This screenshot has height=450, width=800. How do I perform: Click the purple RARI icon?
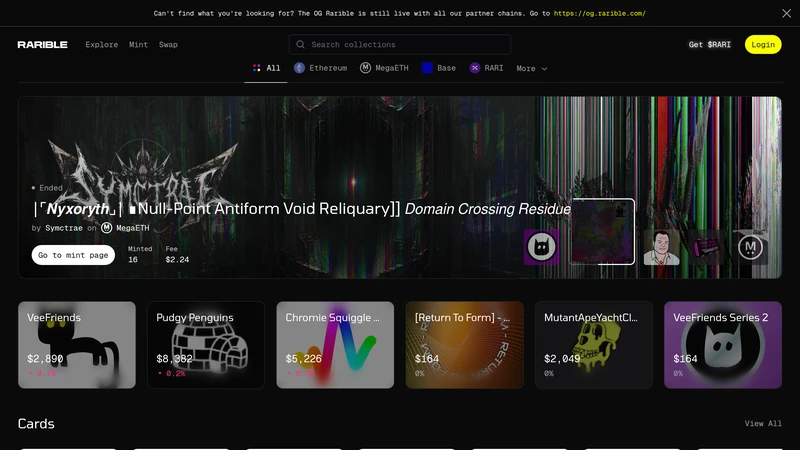474,68
